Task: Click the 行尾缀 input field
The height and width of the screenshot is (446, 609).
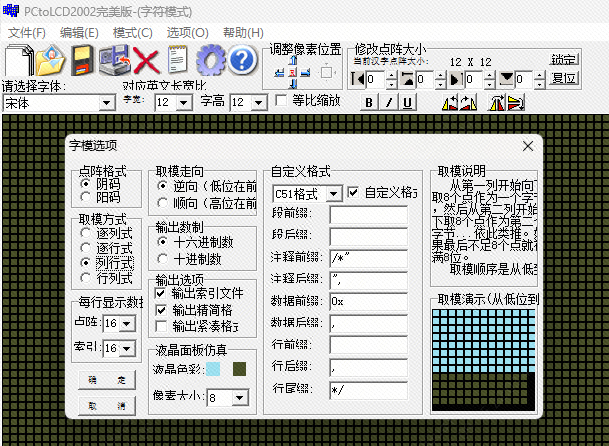Action: tap(369, 390)
